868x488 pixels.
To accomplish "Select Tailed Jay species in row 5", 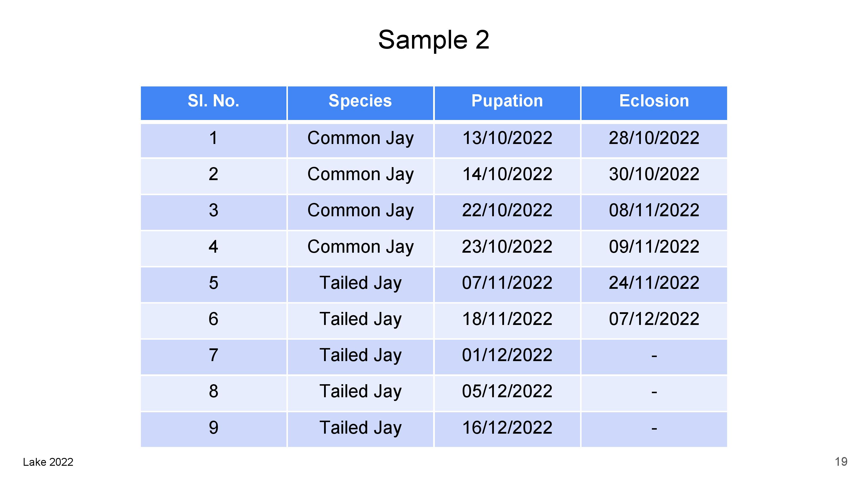I will [x=360, y=283].
